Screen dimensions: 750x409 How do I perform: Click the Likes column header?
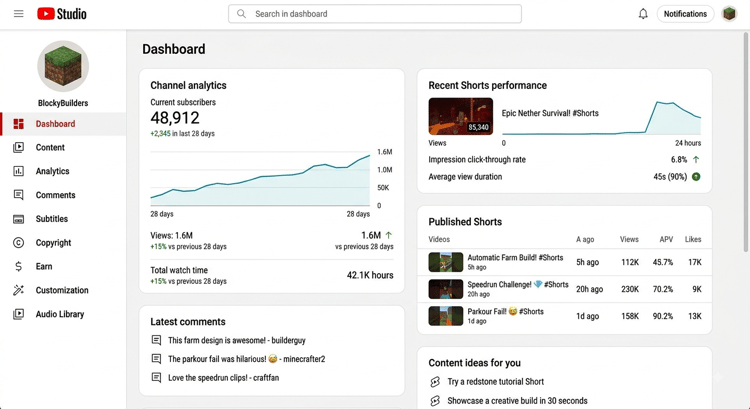pyautogui.click(x=693, y=239)
